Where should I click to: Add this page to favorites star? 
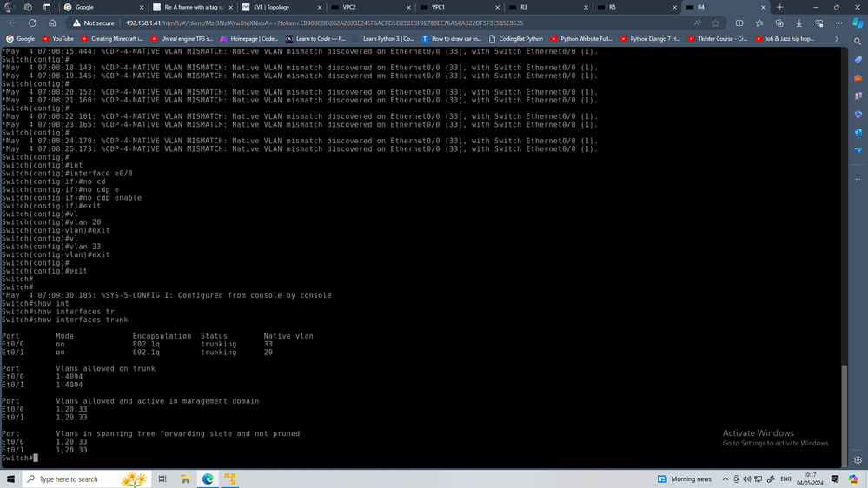point(716,23)
